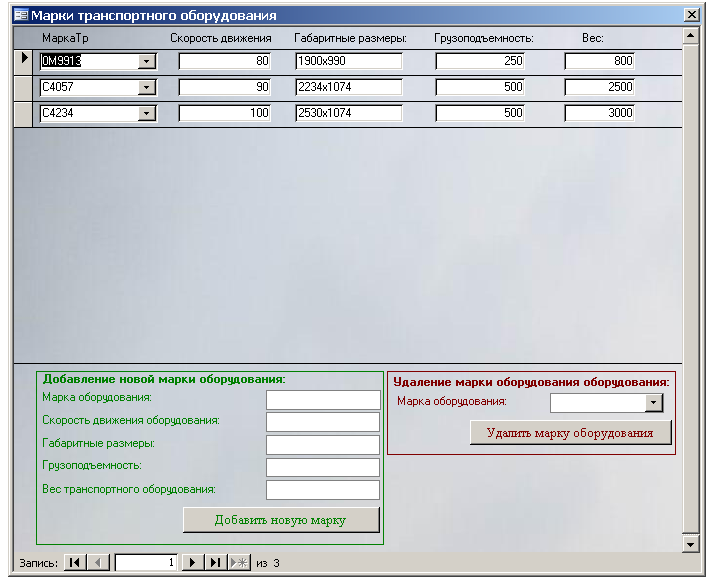Image resolution: width=712 pixels, height=579 pixels.
Task: Click 'Добавить новую марку' button
Action: [x=281, y=520]
